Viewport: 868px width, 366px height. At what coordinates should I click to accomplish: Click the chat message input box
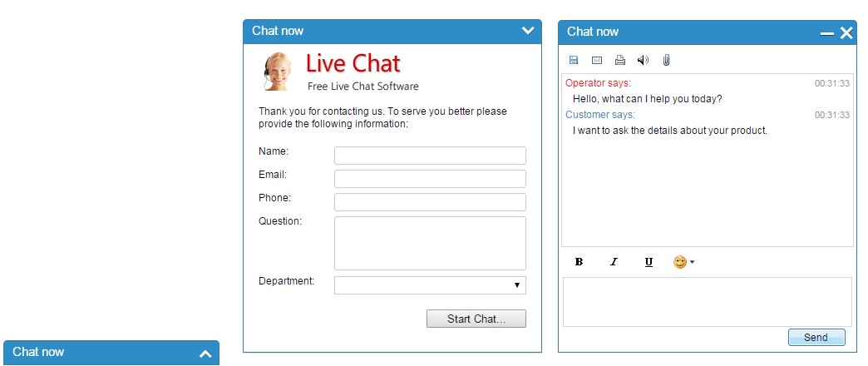[x=708, y=302]
